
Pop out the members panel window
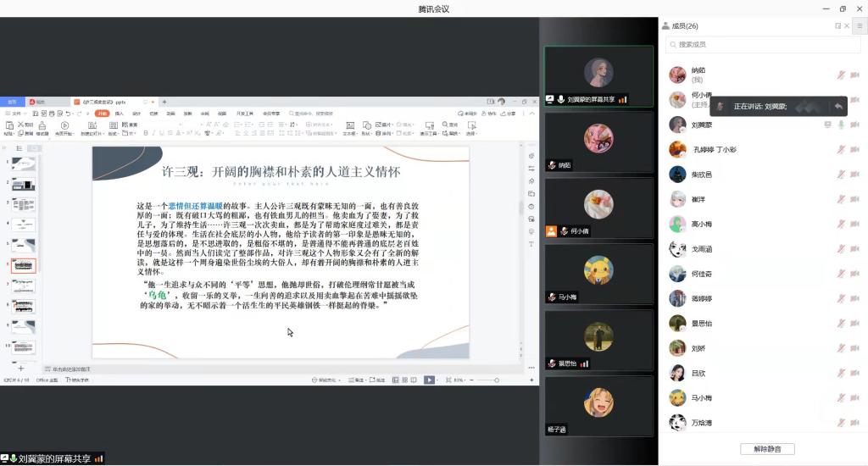837,26
